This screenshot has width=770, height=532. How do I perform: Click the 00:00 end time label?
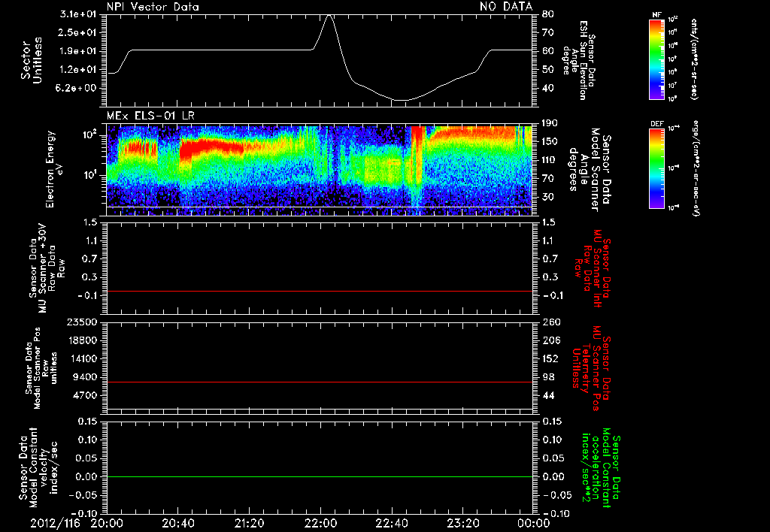533,523
